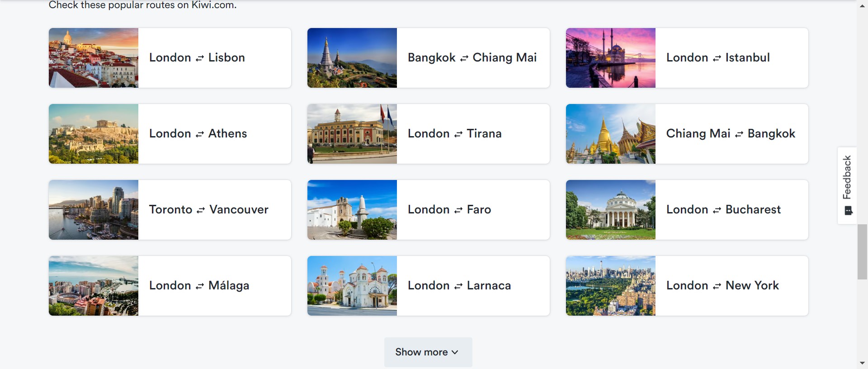Click the Istanbul mosque sunset thumbnail
Viewport: 868px width, 369px height.
click(x=611, y=58)
